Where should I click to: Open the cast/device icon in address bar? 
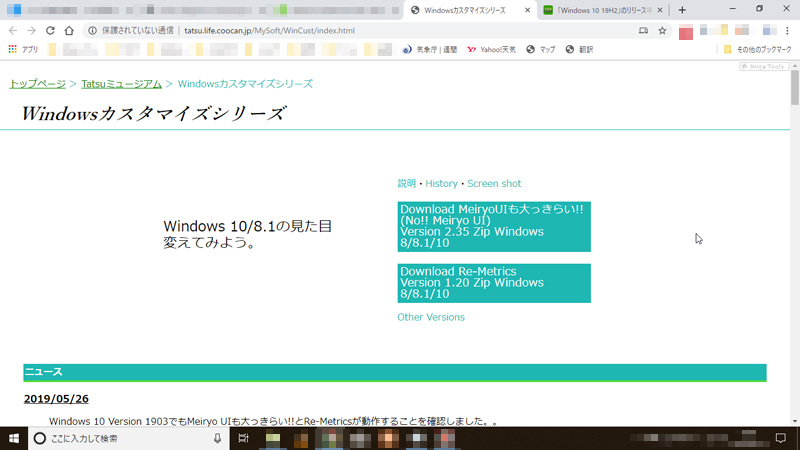point(643,31)
